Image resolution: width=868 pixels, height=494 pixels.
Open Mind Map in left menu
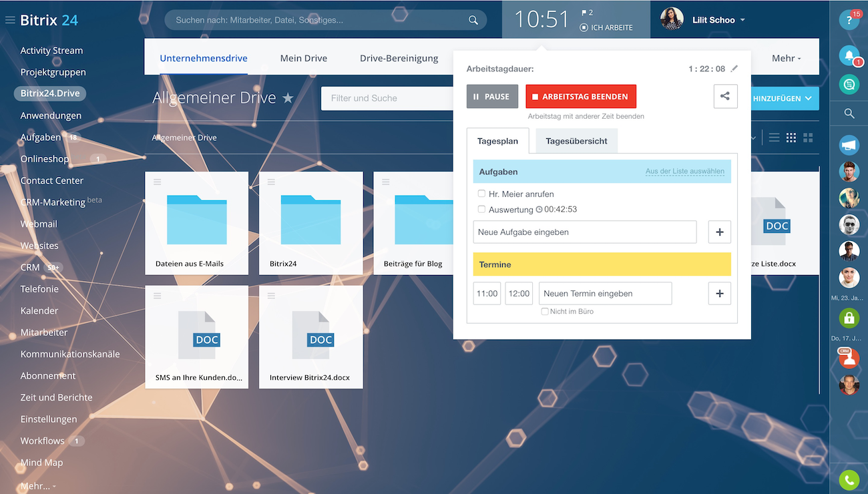[x=41, y=463]
